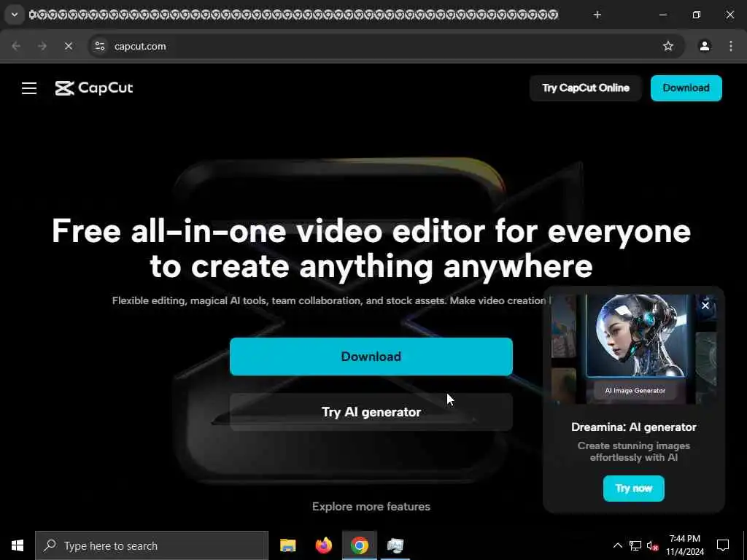Open the CapCut hamburger menu
This screenshot has width=747, height=560.
click(x=29, y=88)
